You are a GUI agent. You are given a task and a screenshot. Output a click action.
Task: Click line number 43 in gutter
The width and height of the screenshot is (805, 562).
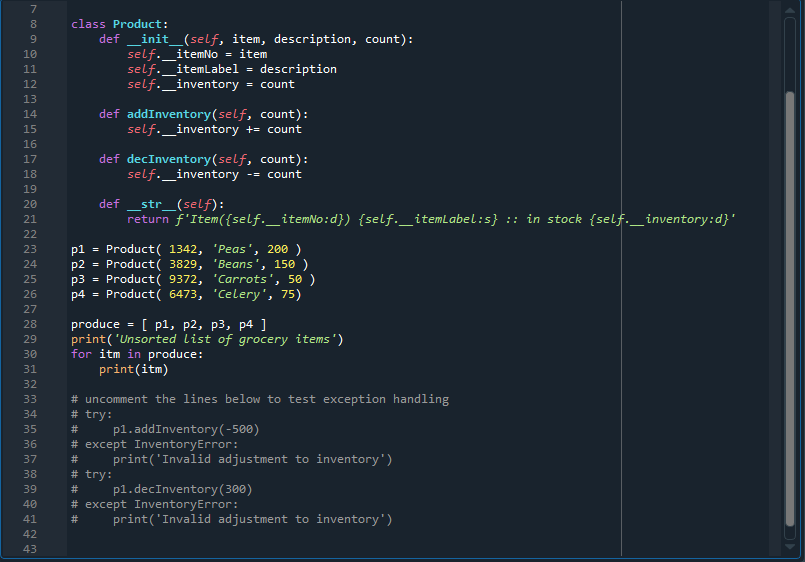[x=30, y=549]
